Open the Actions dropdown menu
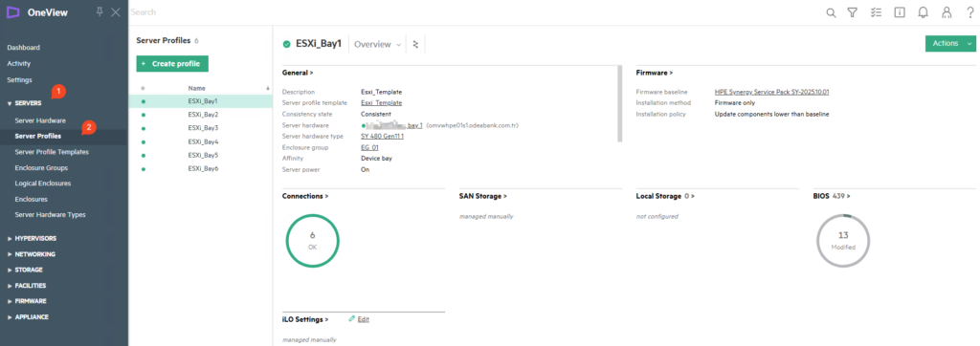Viewport: 980px width, 346px height. tap(950, 44)
